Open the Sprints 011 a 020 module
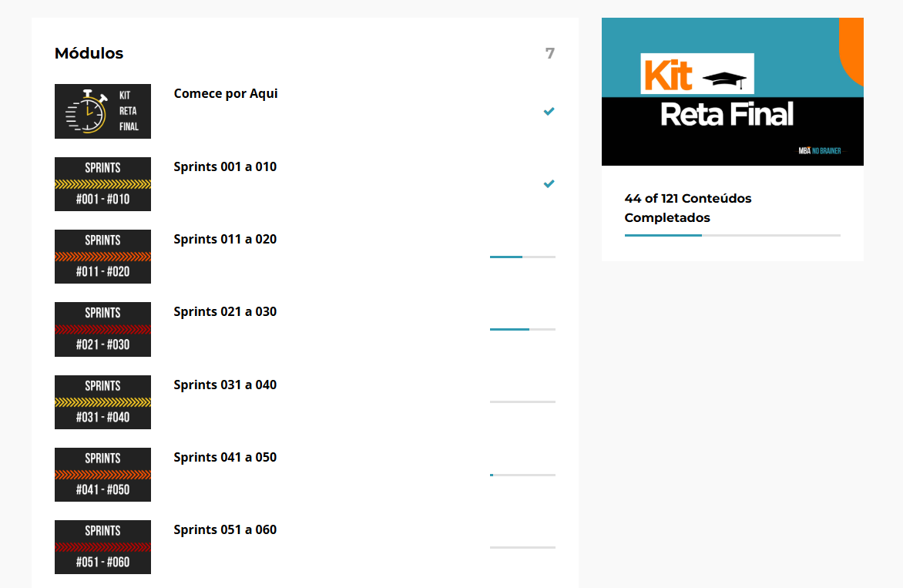Image resolution: width=903 pixels, height=588 pixels. [x=225, y=240]
